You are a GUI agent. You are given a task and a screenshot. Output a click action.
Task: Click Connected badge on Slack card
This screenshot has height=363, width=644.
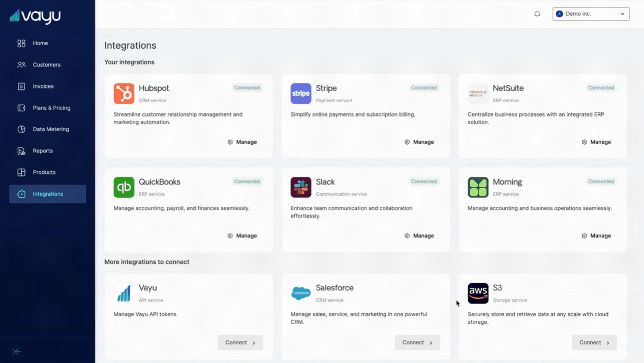click(x=424, y=181)
